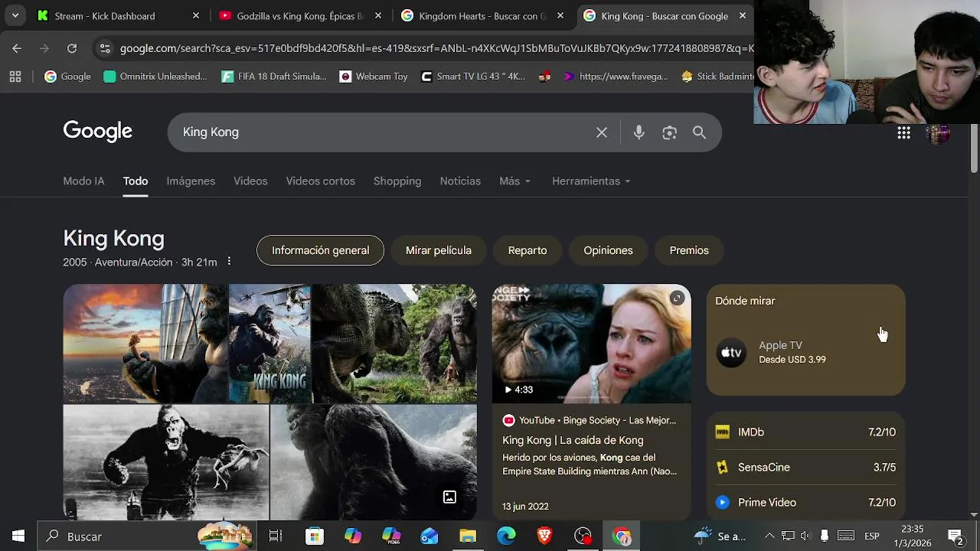
Task: Open the Kong on Empire State sunset image
Action: (145, 344)
